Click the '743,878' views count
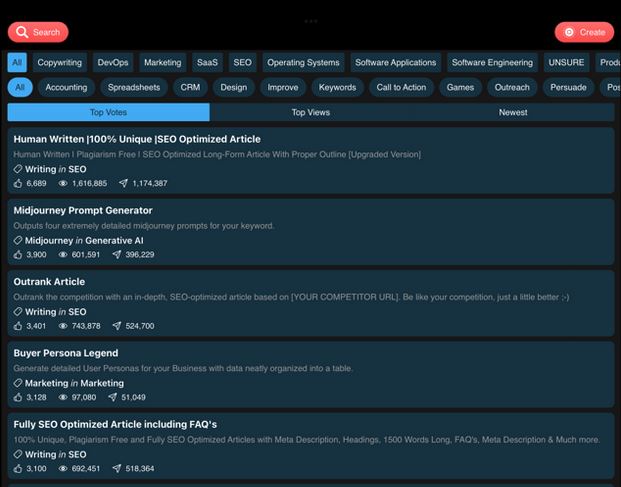 tap(86, 326)
